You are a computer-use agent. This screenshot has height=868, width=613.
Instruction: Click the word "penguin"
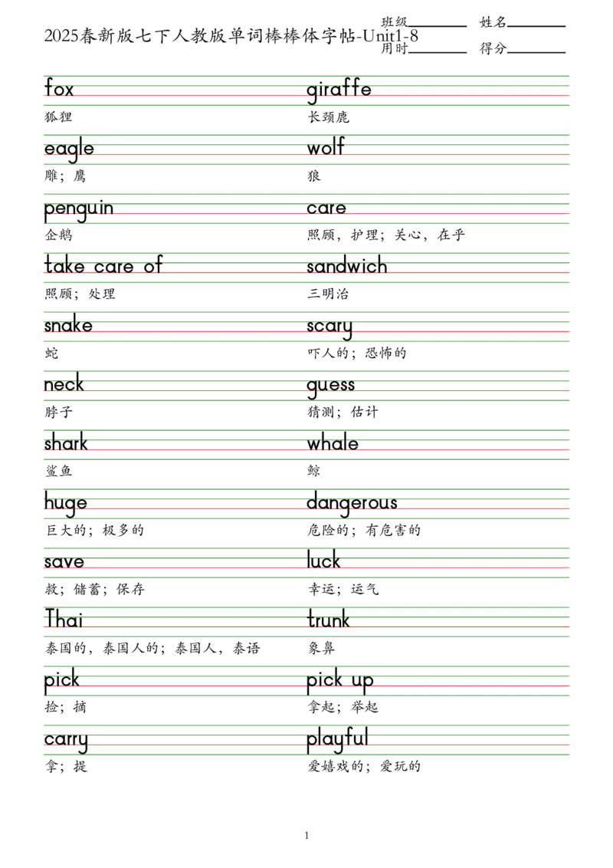pyautogui.click(x=80, y=209)
